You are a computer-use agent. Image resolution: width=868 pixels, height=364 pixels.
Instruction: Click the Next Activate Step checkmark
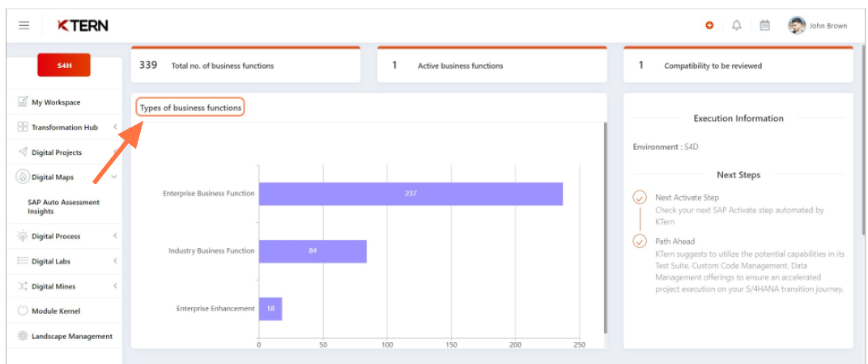[x=640, y=197]
